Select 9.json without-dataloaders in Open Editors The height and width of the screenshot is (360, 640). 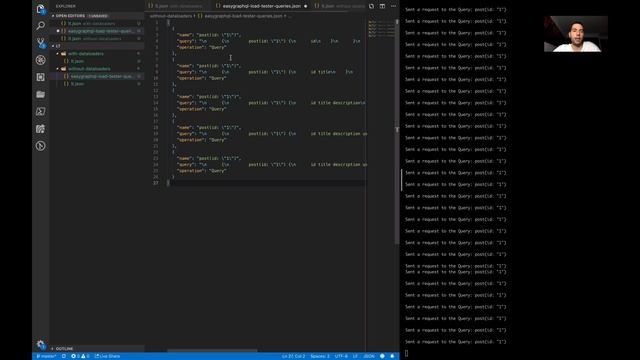pyautogui.click(x=98, y=38)
